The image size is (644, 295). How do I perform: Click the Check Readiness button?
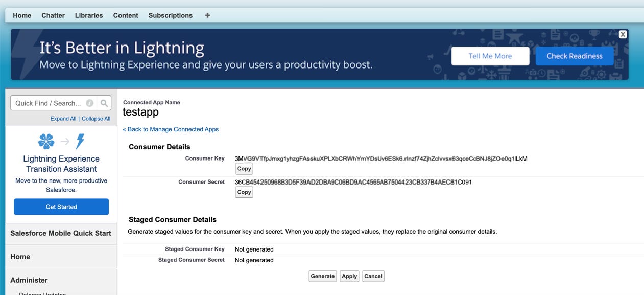click(x=575, y=56)
